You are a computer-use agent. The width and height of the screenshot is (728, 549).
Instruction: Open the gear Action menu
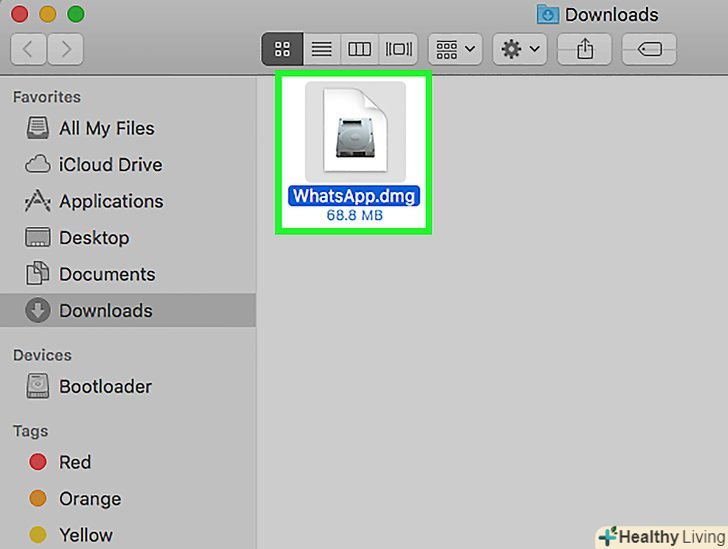click(x=520, y=49)
